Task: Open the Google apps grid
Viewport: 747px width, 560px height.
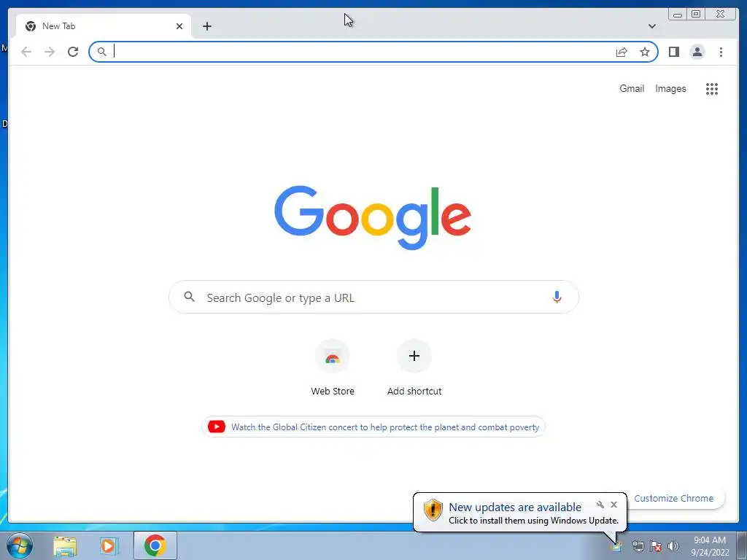Action: click(712, 88)
